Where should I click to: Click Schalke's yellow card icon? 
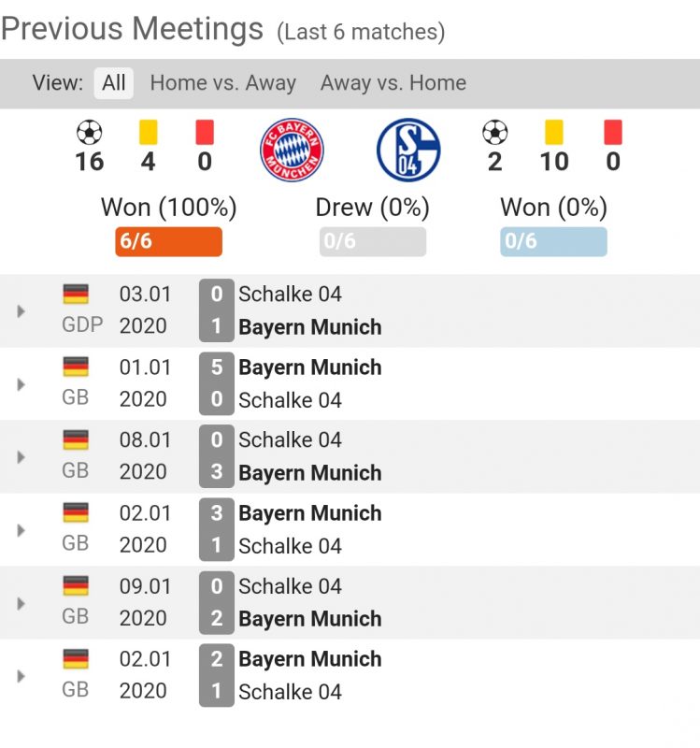(553, 133)
